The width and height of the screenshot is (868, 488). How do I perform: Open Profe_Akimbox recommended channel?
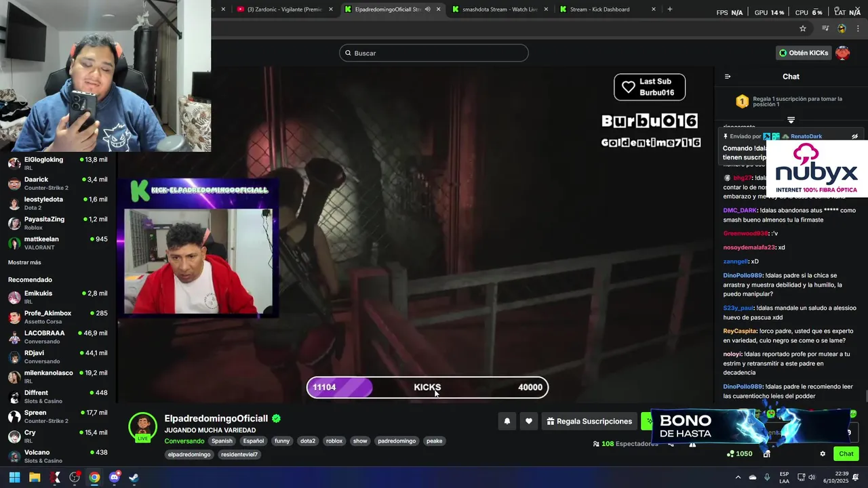(x=58, y=317)
